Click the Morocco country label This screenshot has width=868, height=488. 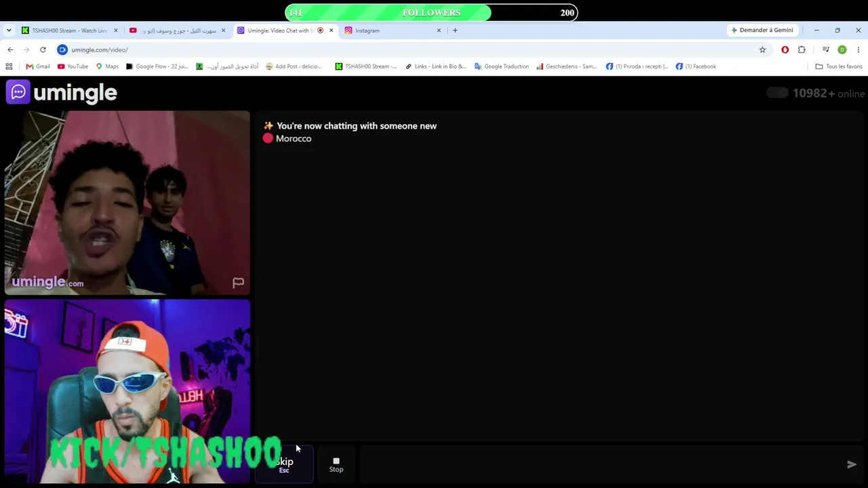click(294, 138)
